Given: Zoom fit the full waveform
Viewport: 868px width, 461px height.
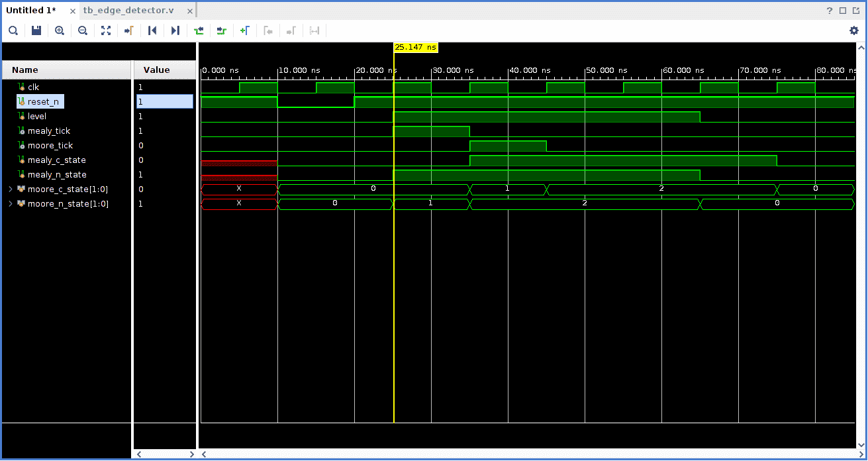Looking at the screenshot, I should (x=106, y=30).
